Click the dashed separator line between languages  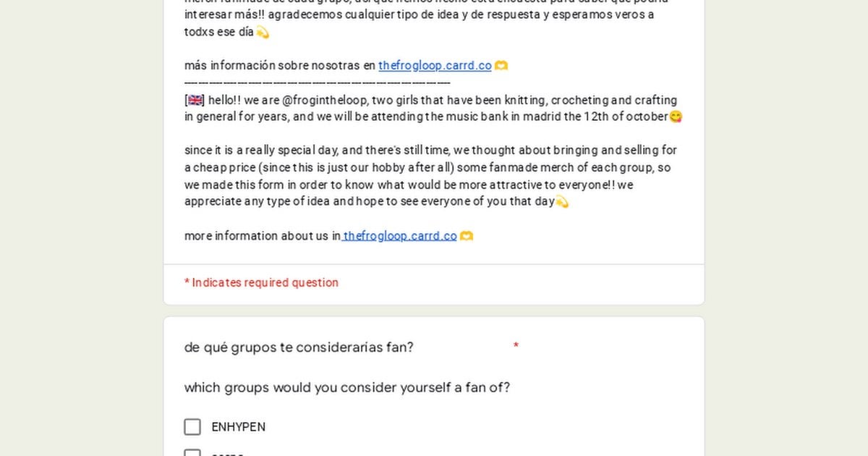click(x=317, y=83)
